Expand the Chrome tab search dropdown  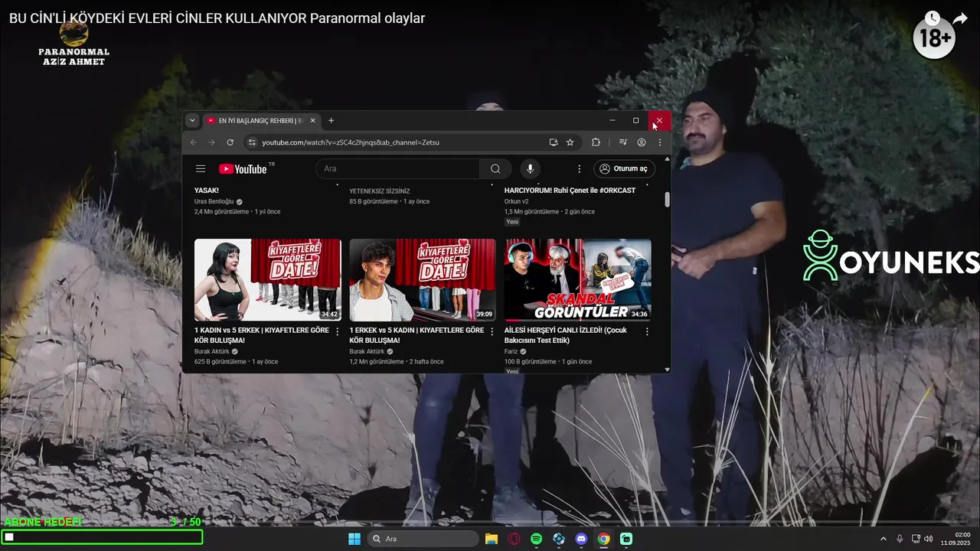pyautogui.click(x=192, y=120)
